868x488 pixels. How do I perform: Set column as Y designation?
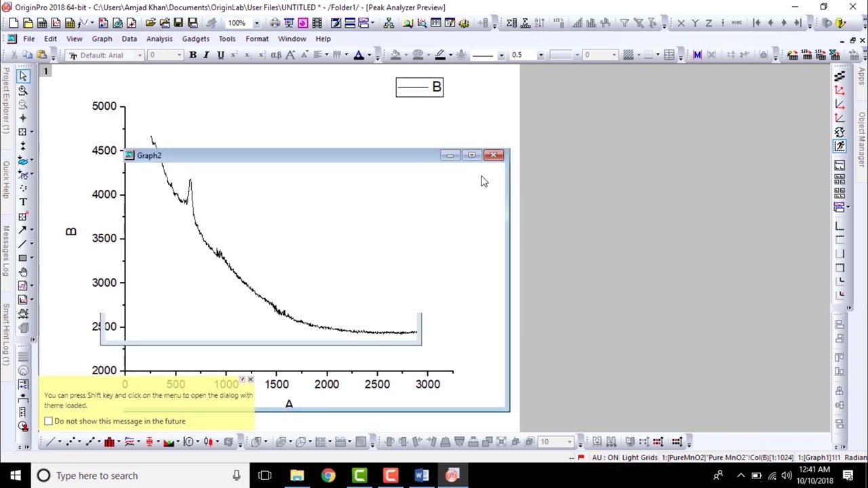tap(694, 23)
